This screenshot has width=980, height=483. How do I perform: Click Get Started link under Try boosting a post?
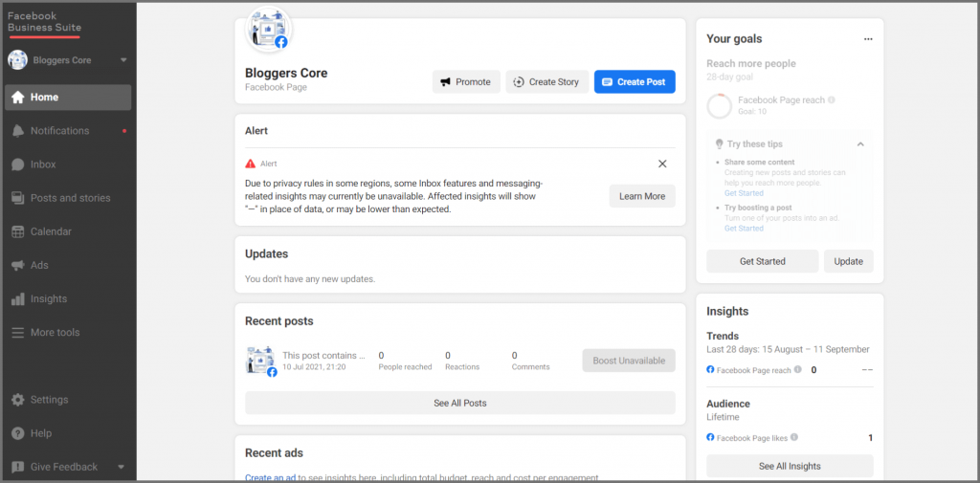744,229
